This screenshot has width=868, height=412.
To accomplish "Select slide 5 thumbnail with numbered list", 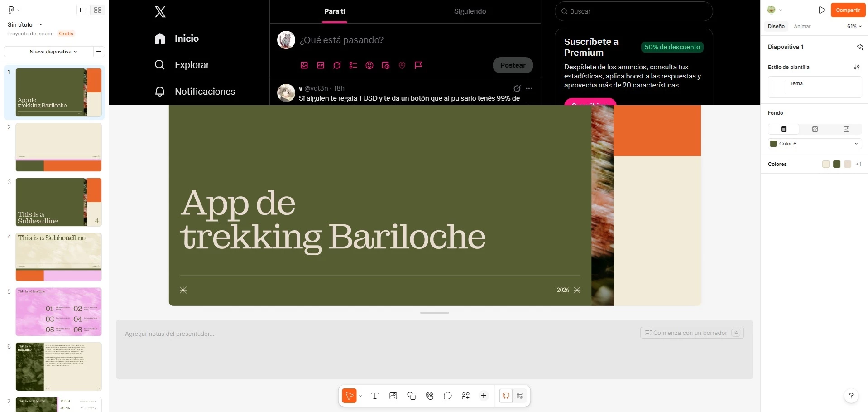I will (59, 312).
